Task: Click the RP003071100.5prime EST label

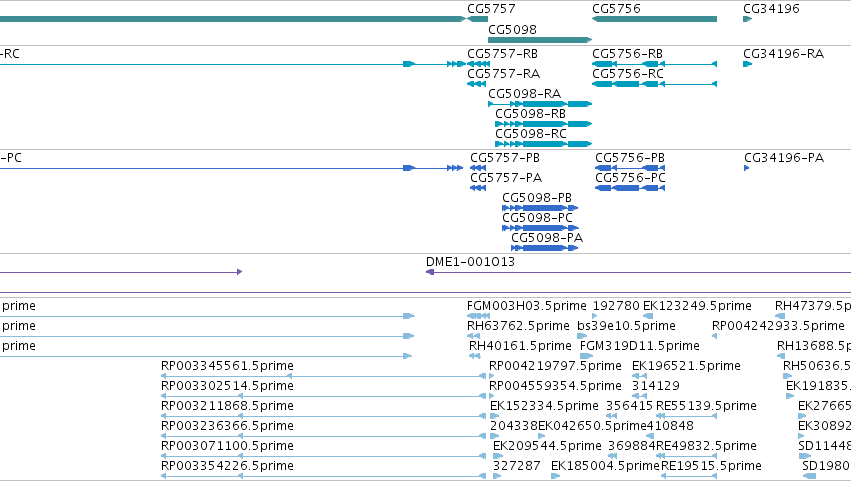Action: tap(227, 446)
